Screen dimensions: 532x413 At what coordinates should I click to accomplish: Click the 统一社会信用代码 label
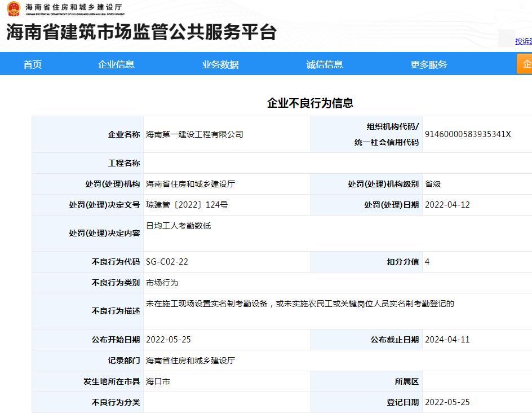click(387, 142)
